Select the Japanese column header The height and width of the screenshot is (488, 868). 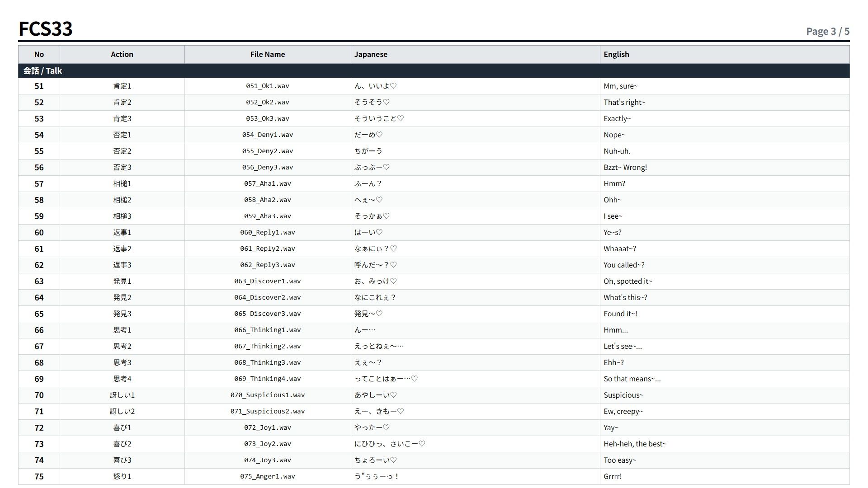(x=476, y=54)
